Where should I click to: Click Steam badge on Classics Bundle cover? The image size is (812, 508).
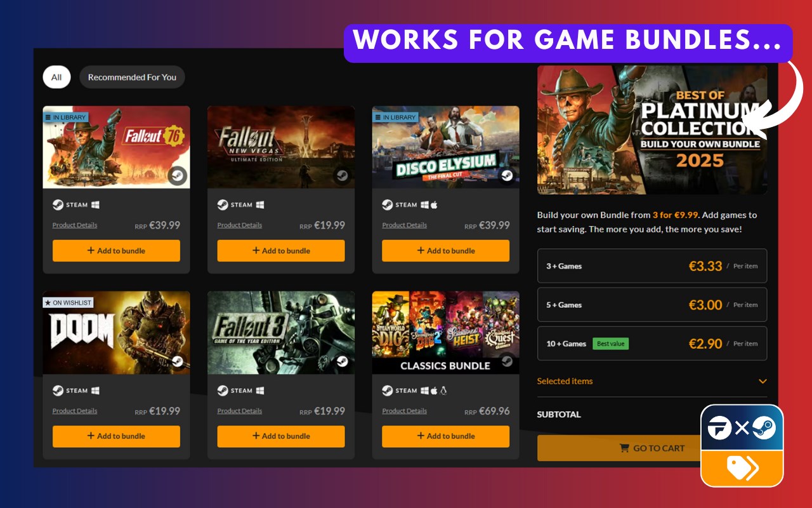[x=507, y=361]
